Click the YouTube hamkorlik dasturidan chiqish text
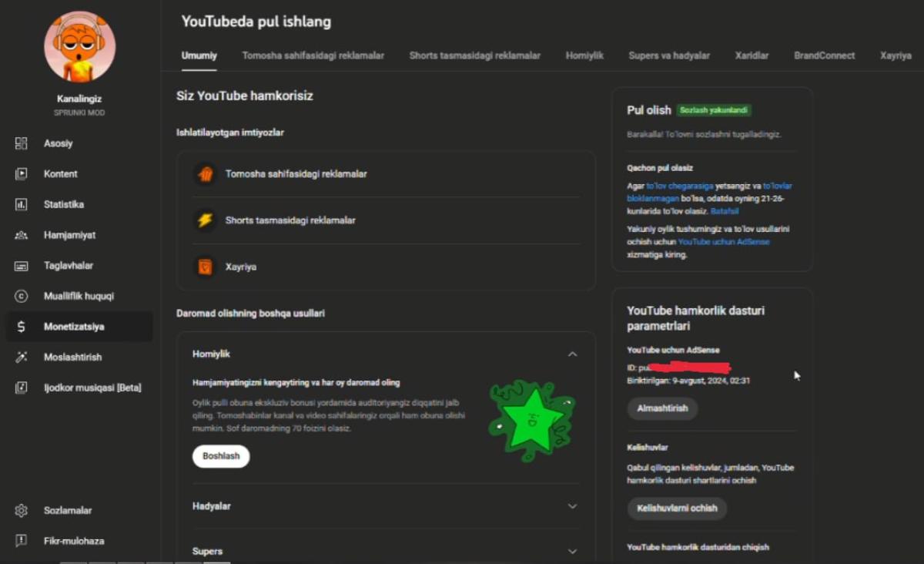Viewport: 924px width, 564px height. coord(698,548)
